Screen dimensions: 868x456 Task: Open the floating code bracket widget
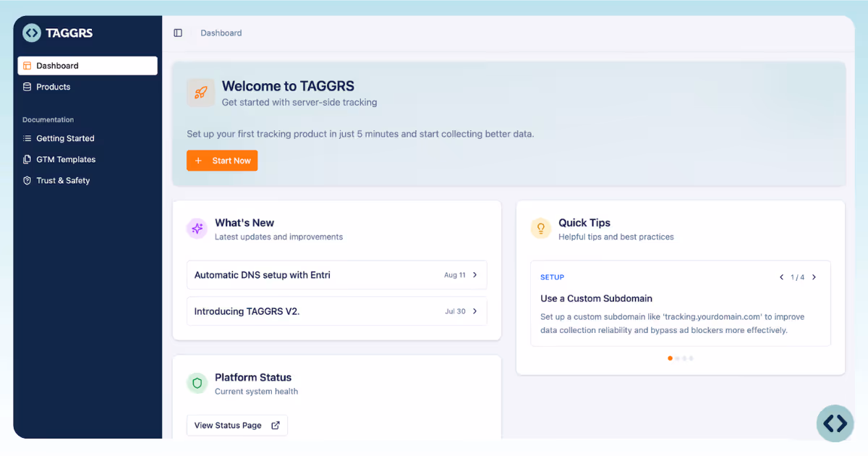(835, 423)
